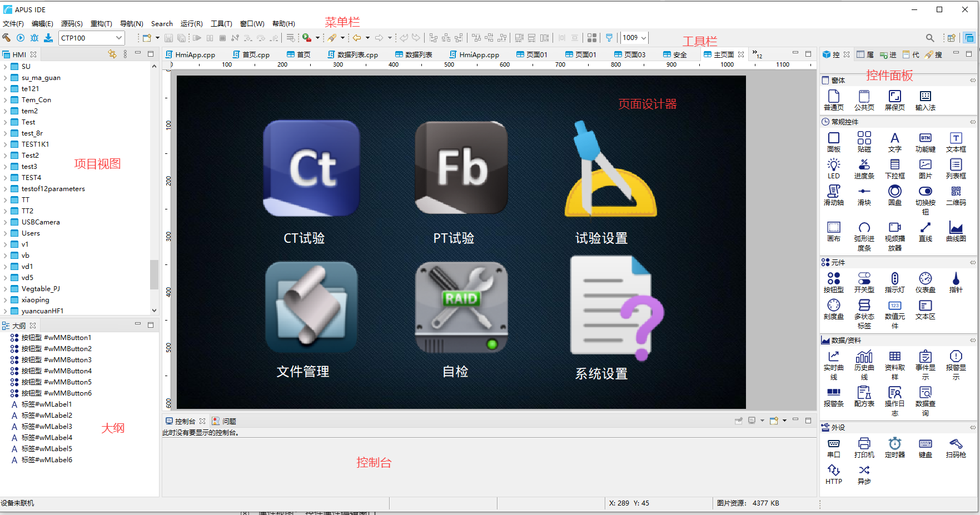Viewport: 980px width, 515px height.
Task: Select the 定时器 timer peripheral
Action: (x=894, y=447)
